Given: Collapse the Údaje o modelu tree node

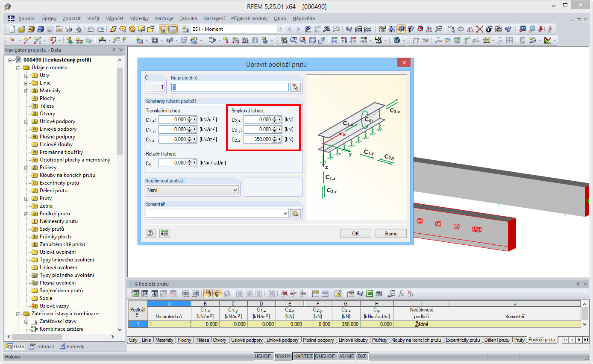Looking at the screenshot, I should point(19,68).
